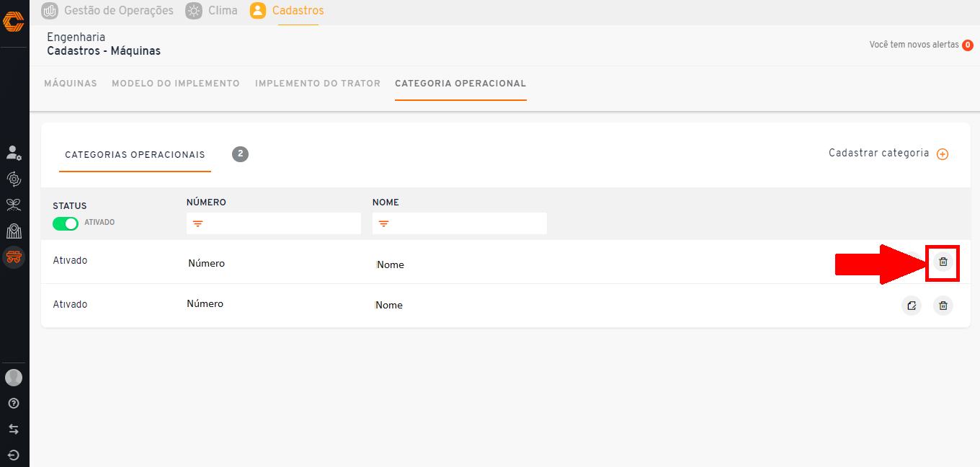Click the NOME column header
Image resolution: width=980 pixels, height=467 pixels.
click(x=386, y=203)
